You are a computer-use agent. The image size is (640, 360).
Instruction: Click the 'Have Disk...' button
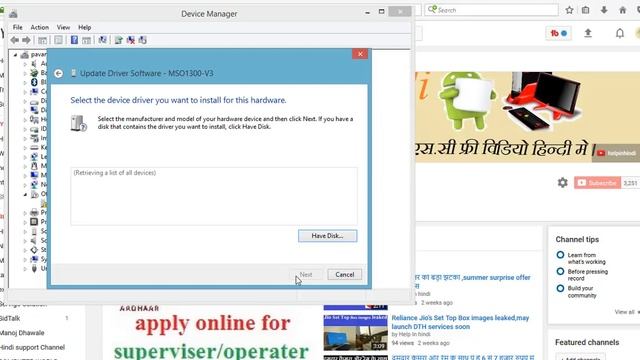coord(327,236)
